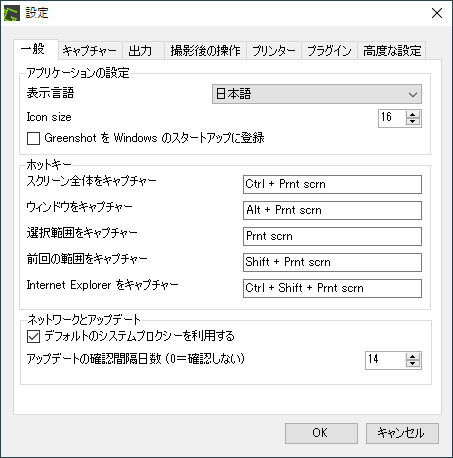Screen dimensions: 453x458
Task: Switch to the キャプチャー tab
Action: (90, 51)
